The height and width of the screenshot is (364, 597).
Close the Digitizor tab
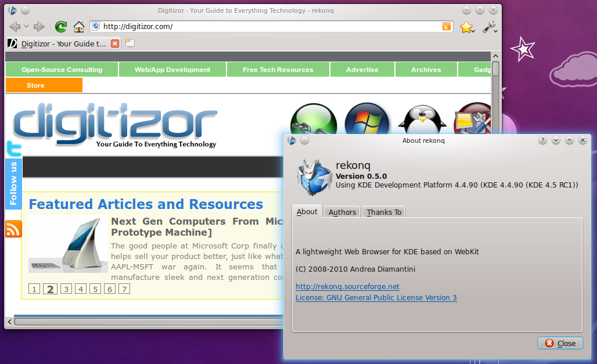(114, 44)
